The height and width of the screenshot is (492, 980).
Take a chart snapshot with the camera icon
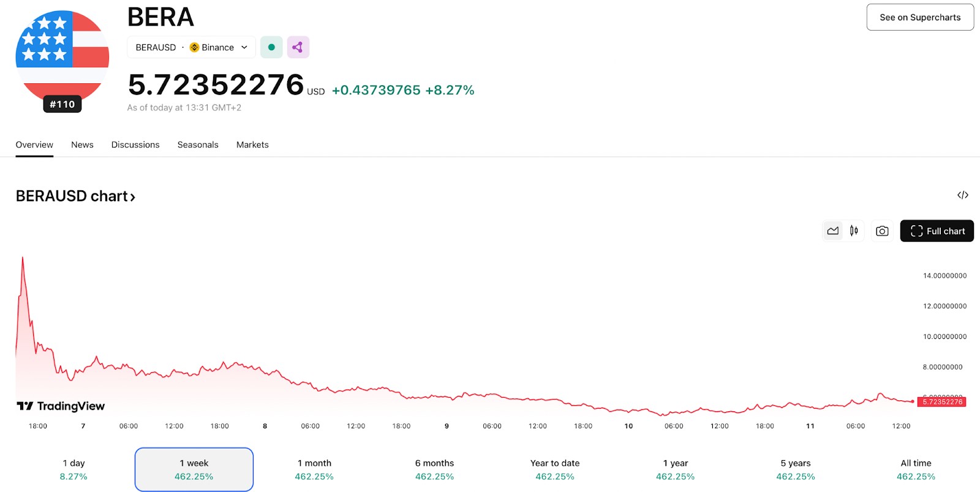(x=882, y=231)
